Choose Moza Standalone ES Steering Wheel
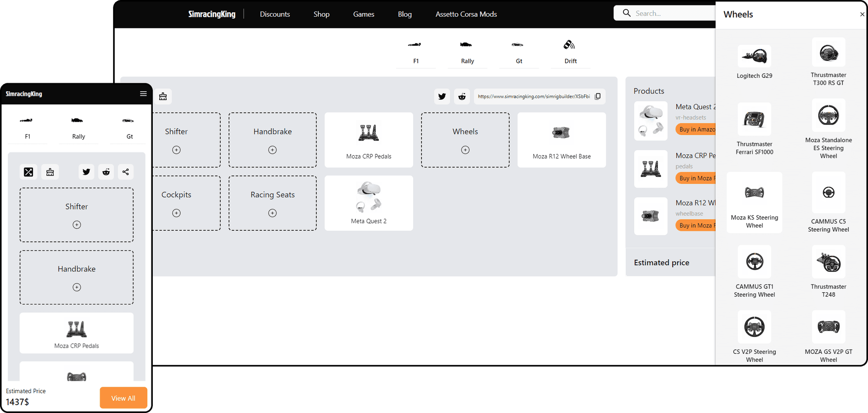 pyautogui.click(x=828, y=129)
